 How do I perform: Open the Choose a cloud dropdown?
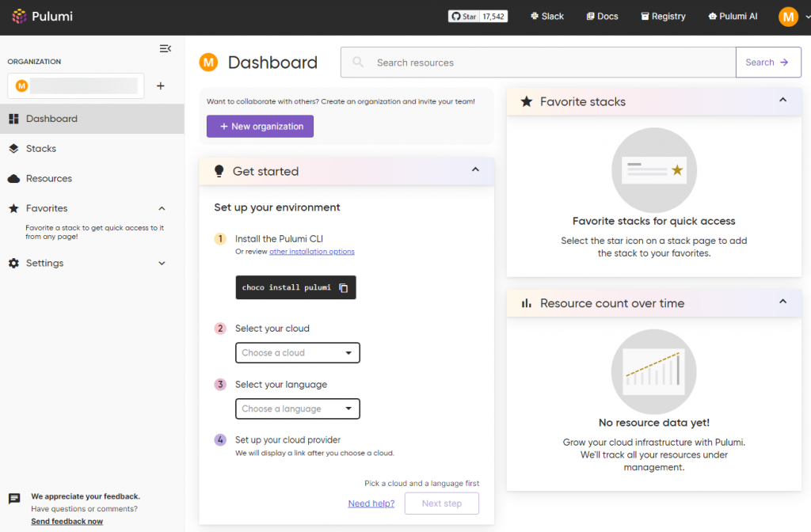pyautogui.click(x=298, y=352)
